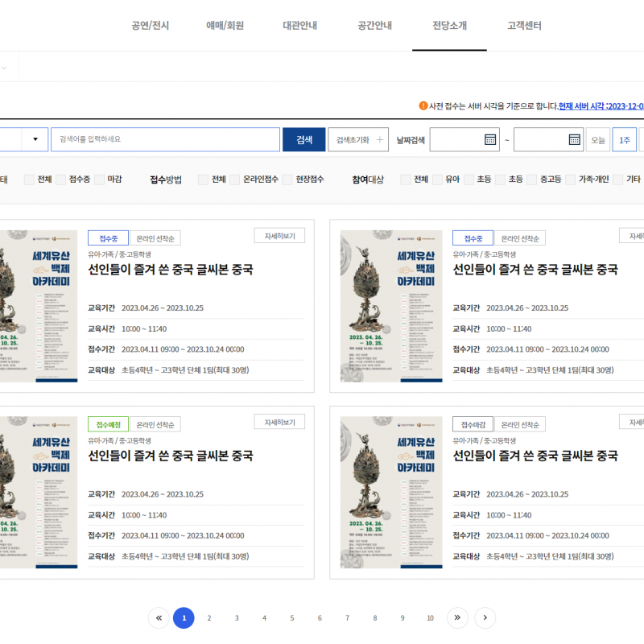
Task: Go to first page with double-left arrow
Action: click(x=159, y=617)
